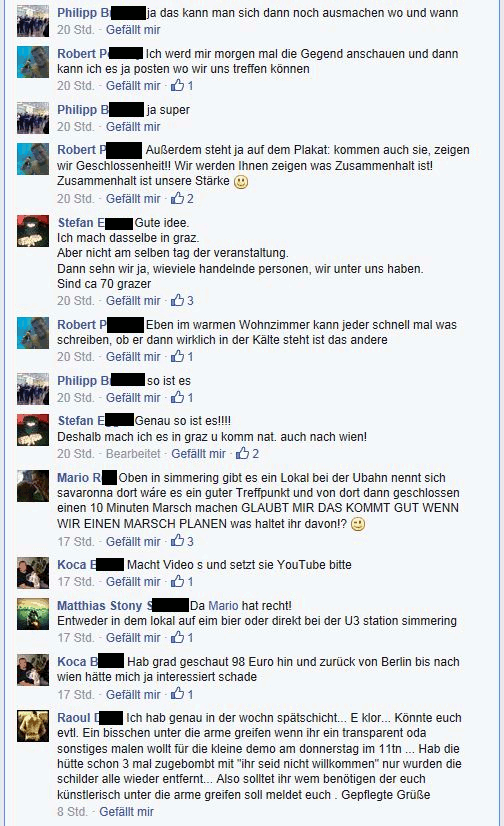Open Matthias Stony's avatar image
The height and width of the screenshot is (826, 504).
[33, 614]
